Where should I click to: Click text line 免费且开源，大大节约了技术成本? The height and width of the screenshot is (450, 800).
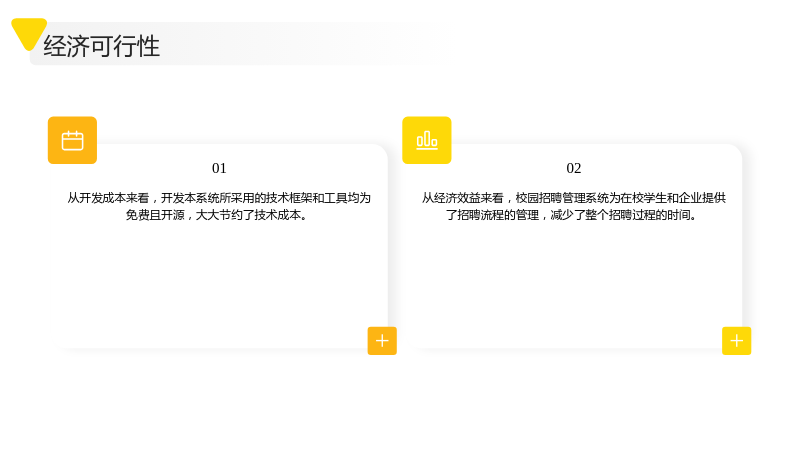point(217,215)
